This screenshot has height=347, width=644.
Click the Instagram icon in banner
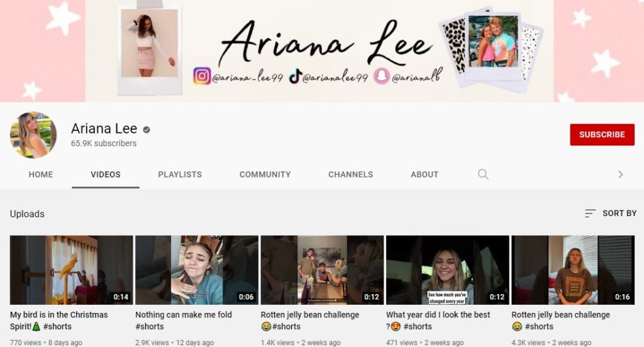tap(202, 76)
